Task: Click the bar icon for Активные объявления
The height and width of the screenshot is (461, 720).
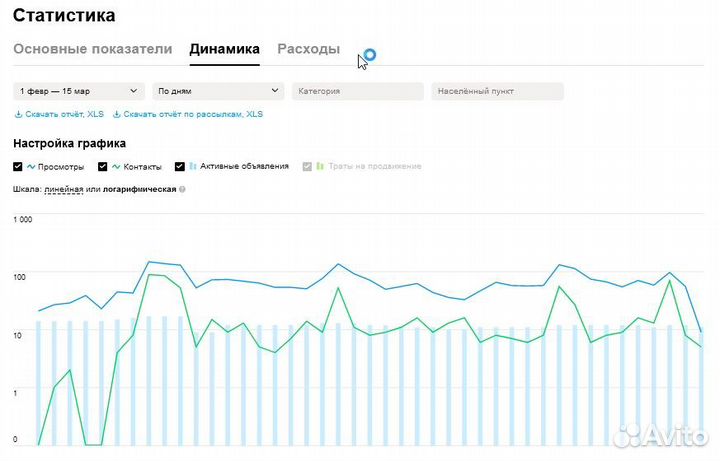Action: (x=193, y=166)
